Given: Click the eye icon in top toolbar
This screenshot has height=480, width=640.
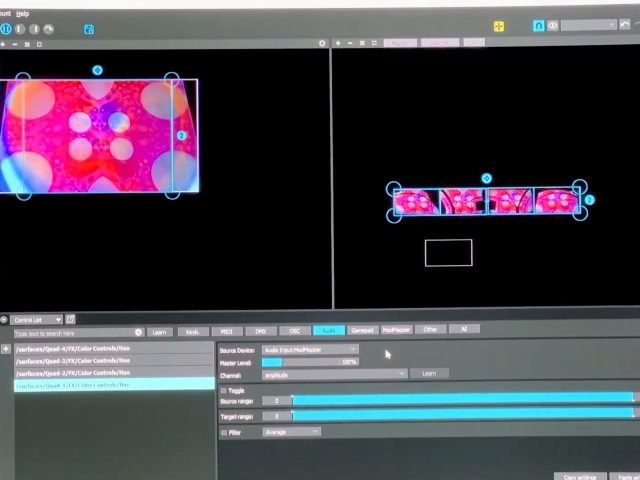Looking at the screenshot, I should 553,26.
